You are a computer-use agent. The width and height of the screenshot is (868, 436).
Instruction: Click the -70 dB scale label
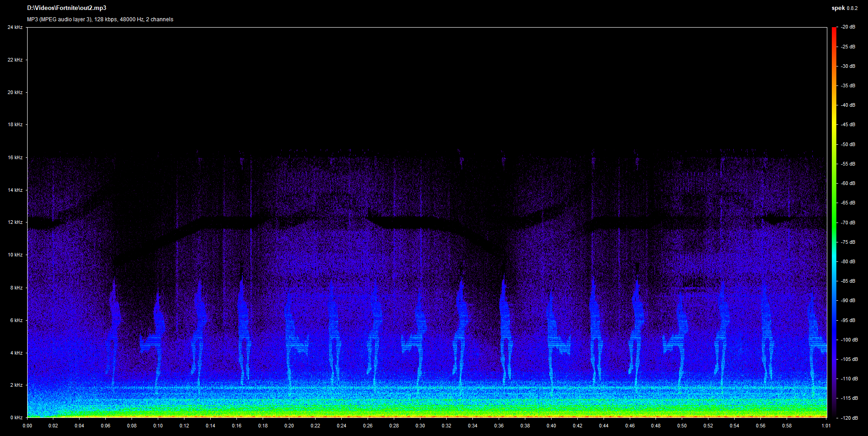point(848,223)
